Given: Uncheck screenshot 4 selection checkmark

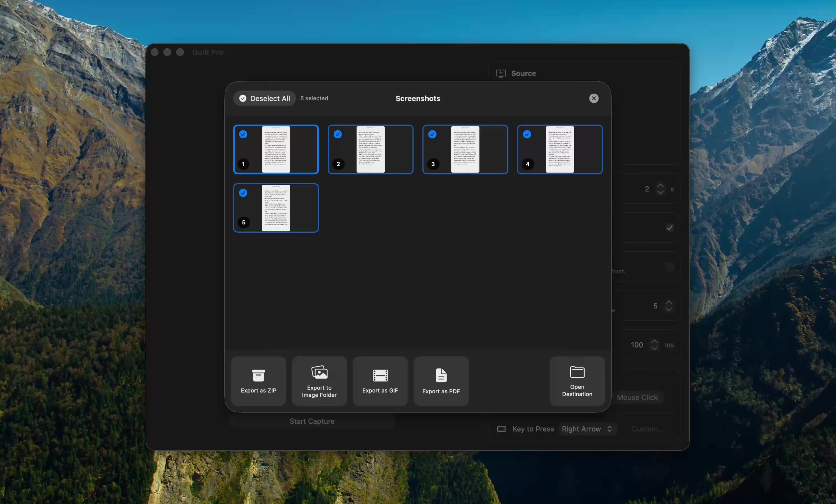Looking at the screenshot, I should tap(527, 134).
